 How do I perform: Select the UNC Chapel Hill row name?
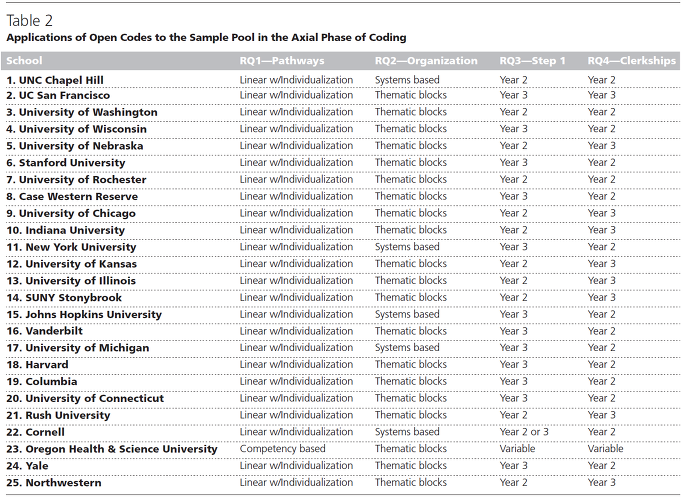[55, 80]
